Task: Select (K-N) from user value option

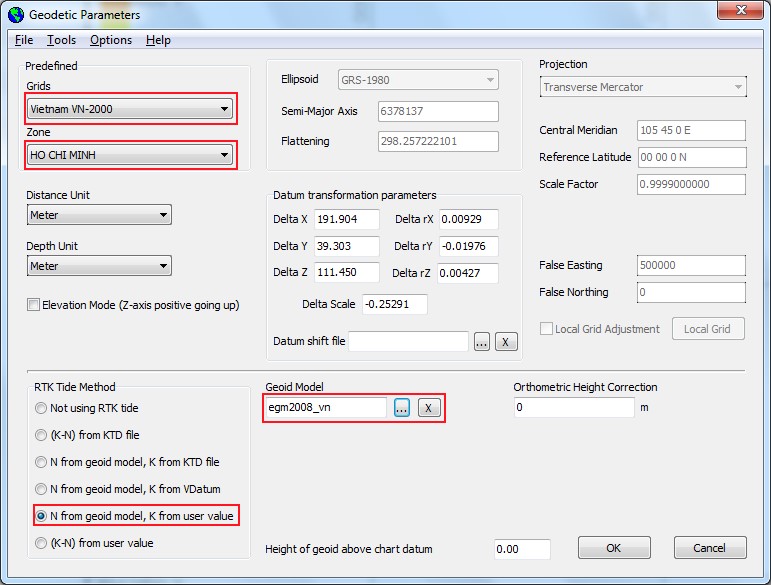Action: [41, 543]
